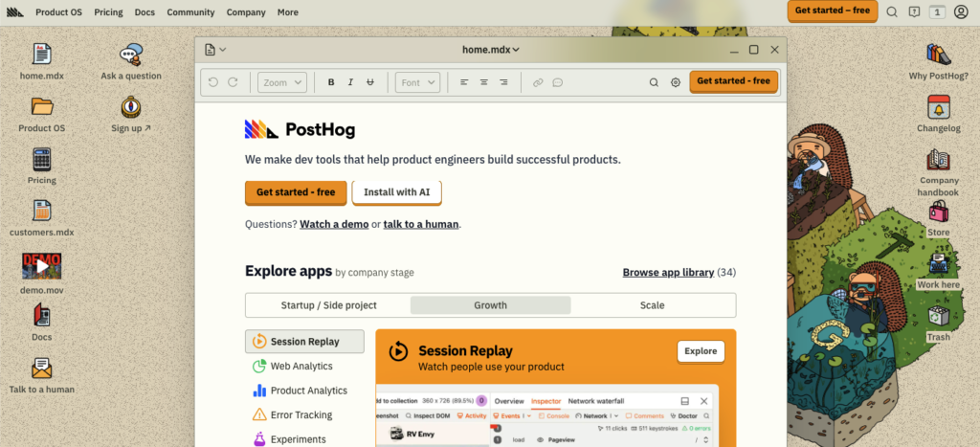
Task: Open the More menu
Action: [288, 11]
